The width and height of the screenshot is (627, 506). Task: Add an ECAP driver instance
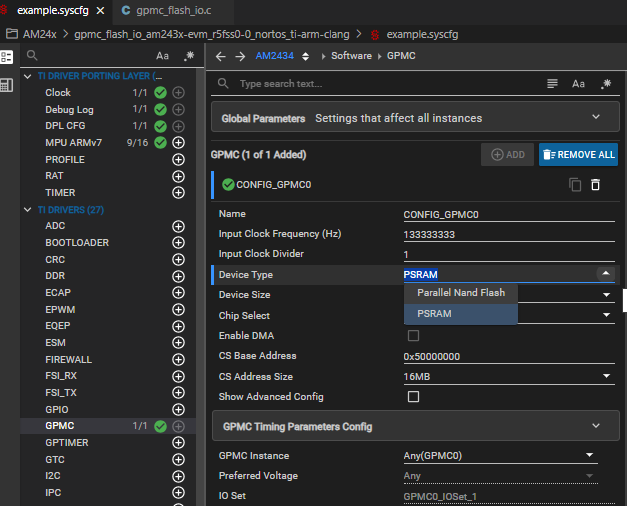pos(178,293)
